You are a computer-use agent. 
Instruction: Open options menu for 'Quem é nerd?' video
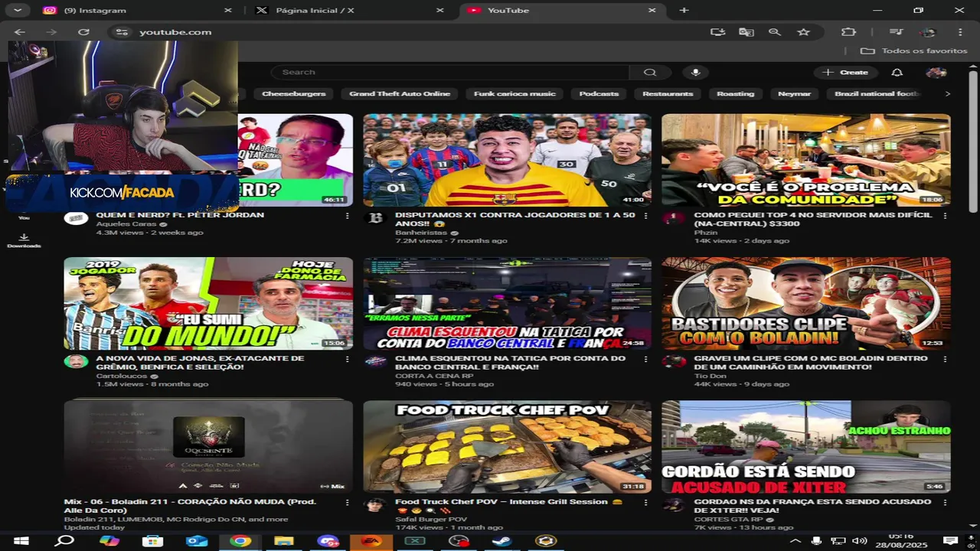coord(348,216)
